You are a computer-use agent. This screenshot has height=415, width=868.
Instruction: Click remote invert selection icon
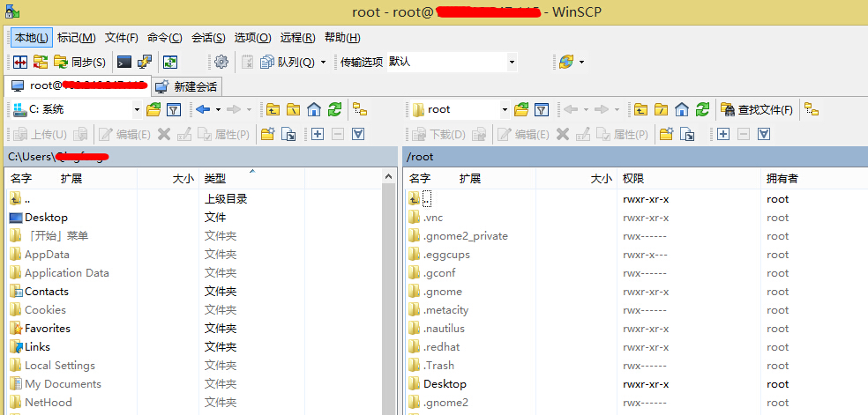[764, 134]
